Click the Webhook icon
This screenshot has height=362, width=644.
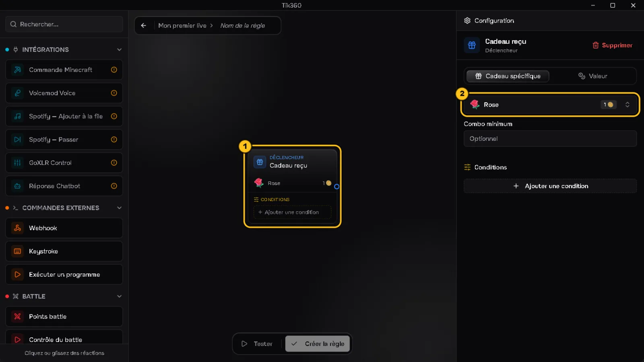[x=17, y=228]
